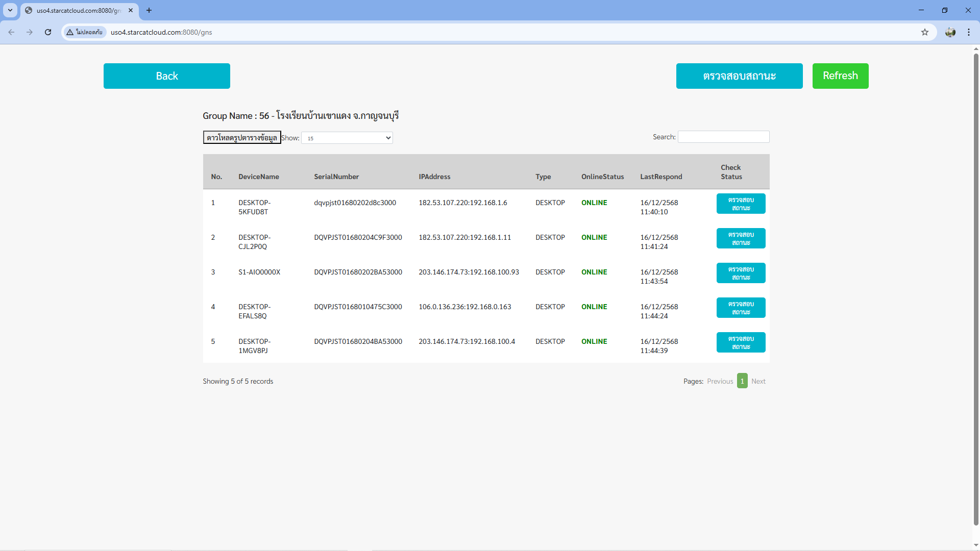
Task: Sort the table by the OnlineStatus column header
Action: [x=602, y=177]
